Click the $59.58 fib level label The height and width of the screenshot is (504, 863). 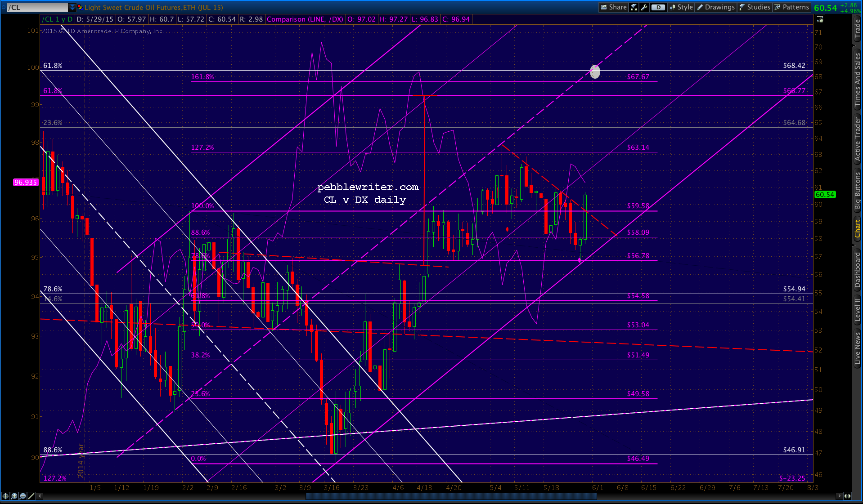(638, 206)
